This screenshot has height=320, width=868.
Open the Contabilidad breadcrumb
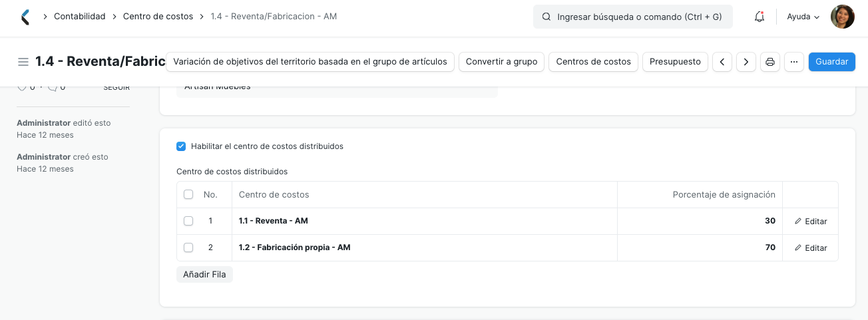point(80,17)
